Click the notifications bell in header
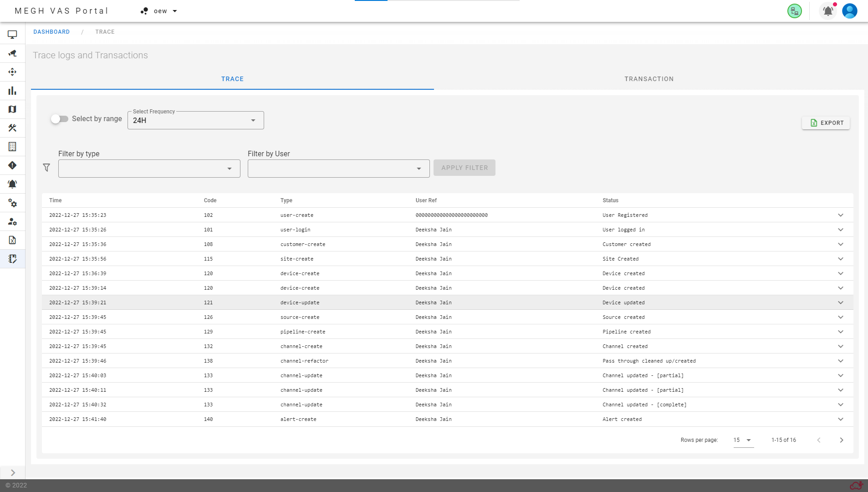Screen dimensions: 868x492 pos(828,11)
